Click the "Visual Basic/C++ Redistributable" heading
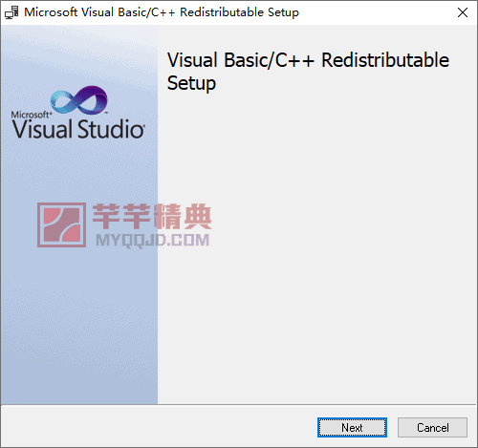 [308, 60]
